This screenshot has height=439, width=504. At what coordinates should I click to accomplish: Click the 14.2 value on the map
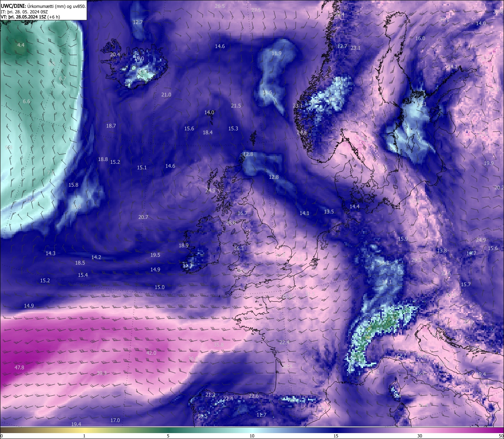(96, 257)
